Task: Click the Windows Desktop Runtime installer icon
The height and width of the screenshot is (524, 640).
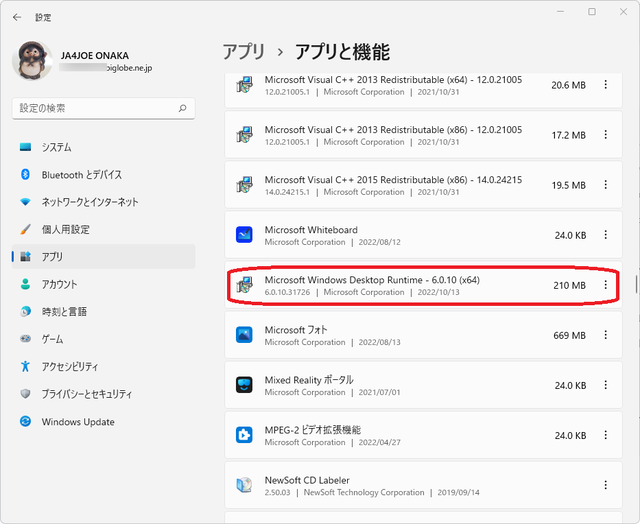Action: point(244,285)
